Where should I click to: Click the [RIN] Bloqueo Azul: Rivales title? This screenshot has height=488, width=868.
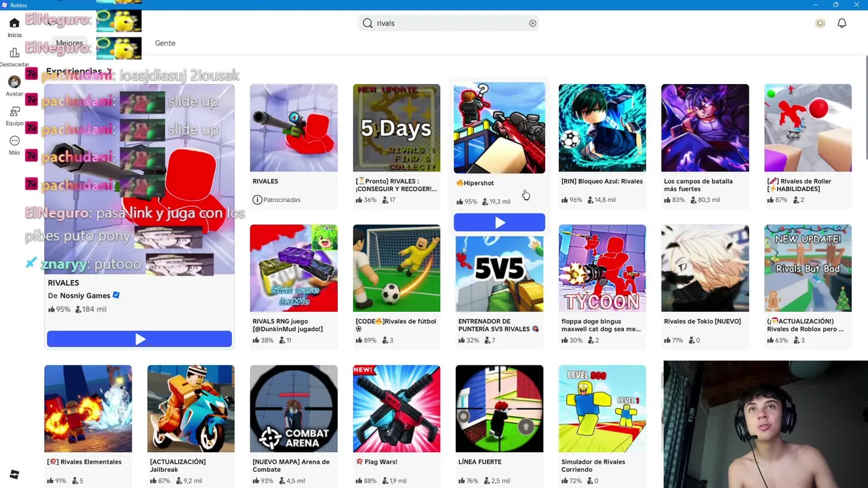[x=602, y=181]
